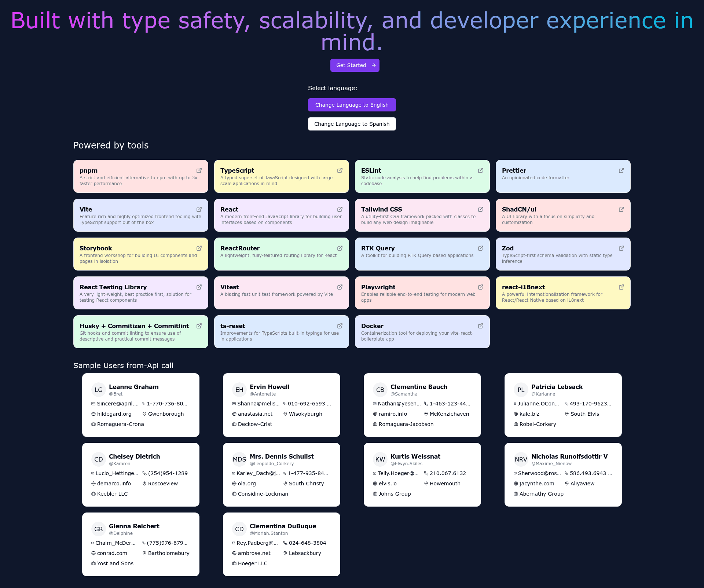The height and width of the screenshot is (588, 704).
Task: Click the username @Moriah.Stanton
Action: (269, 533)
